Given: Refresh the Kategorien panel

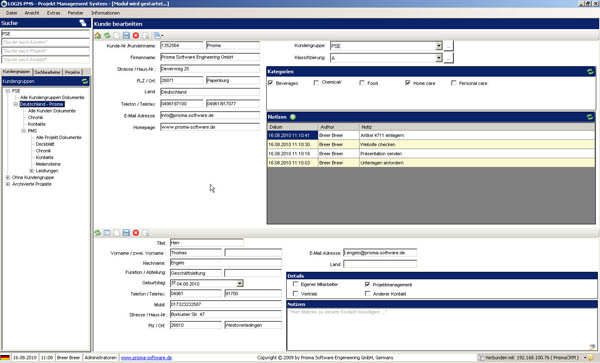Looking at the screenshot, I should (590, 72).
